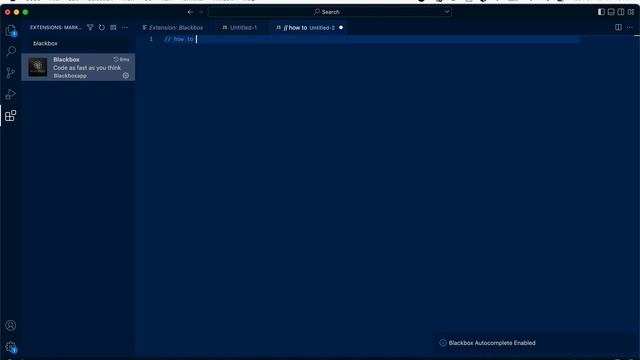Click the Blackbox extension logo thumbnail
Viewport: 640px width, 360px height.
(38, 67)
